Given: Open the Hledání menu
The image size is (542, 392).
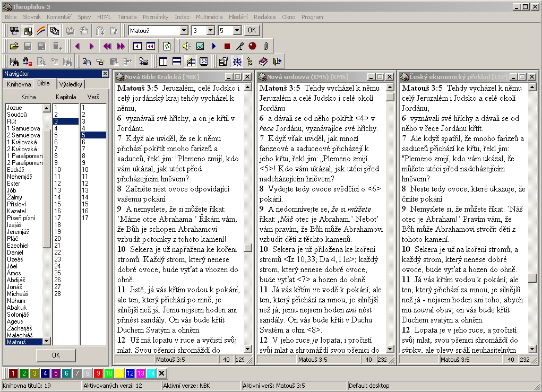Looking at the screenshot, I should [238, 17].
